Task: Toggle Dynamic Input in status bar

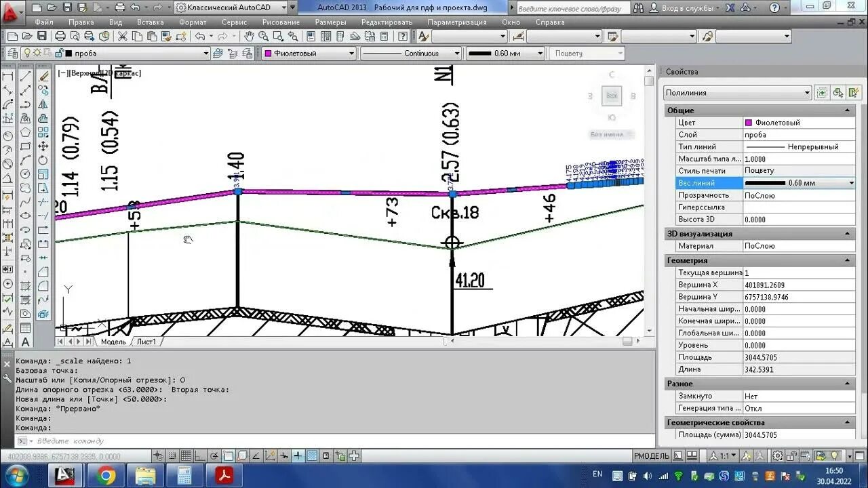Action: 284,455
